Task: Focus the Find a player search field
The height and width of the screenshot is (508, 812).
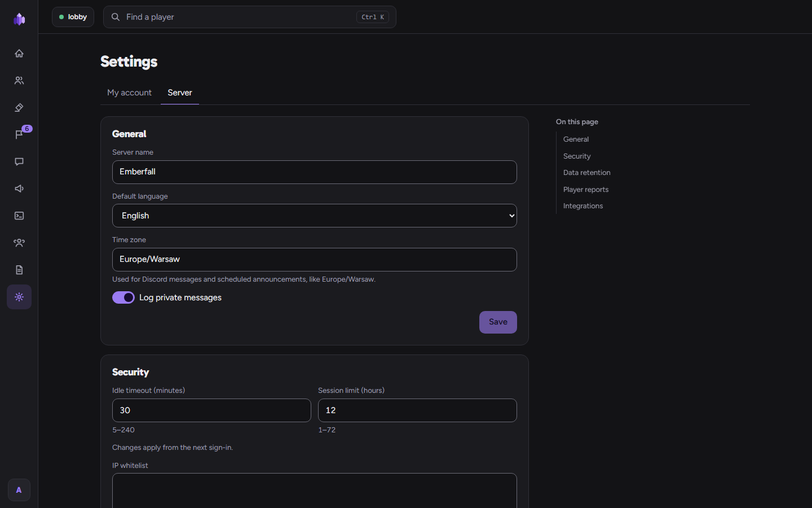Action: [250, 17]
